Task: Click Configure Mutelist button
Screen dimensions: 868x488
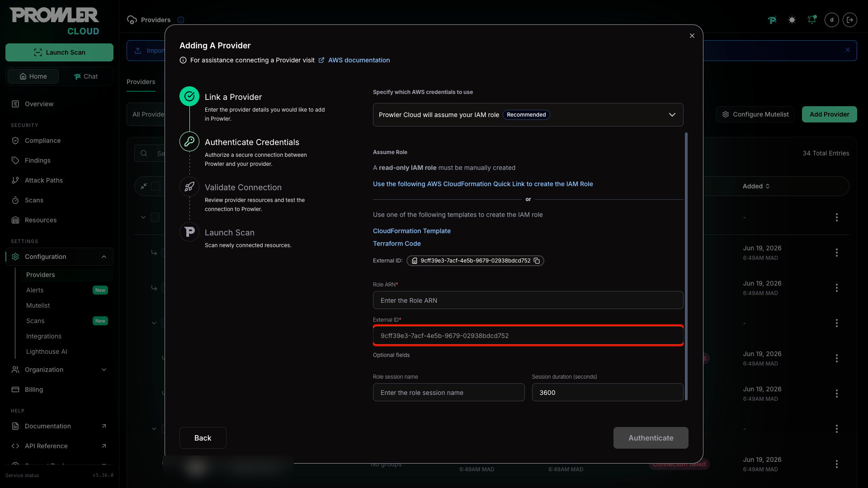Action: (755, 114)
